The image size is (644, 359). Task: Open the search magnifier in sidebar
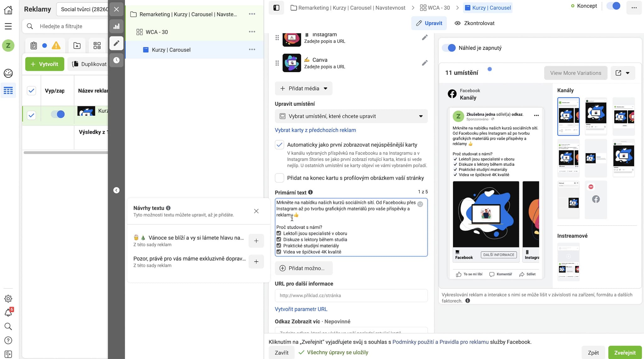point(8,326)
